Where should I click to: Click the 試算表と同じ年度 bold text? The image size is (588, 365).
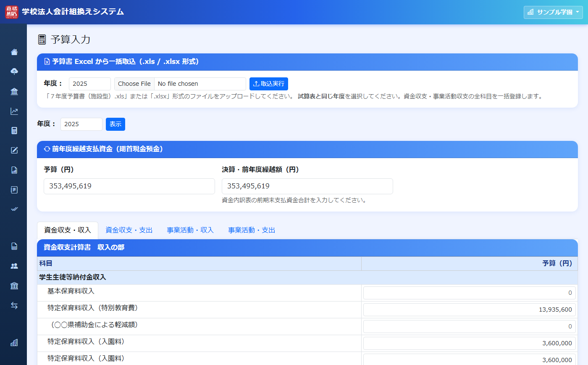point(321,96)
